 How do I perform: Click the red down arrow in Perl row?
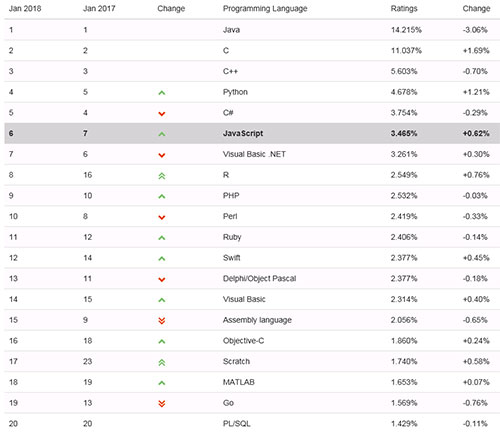point(162,218)
